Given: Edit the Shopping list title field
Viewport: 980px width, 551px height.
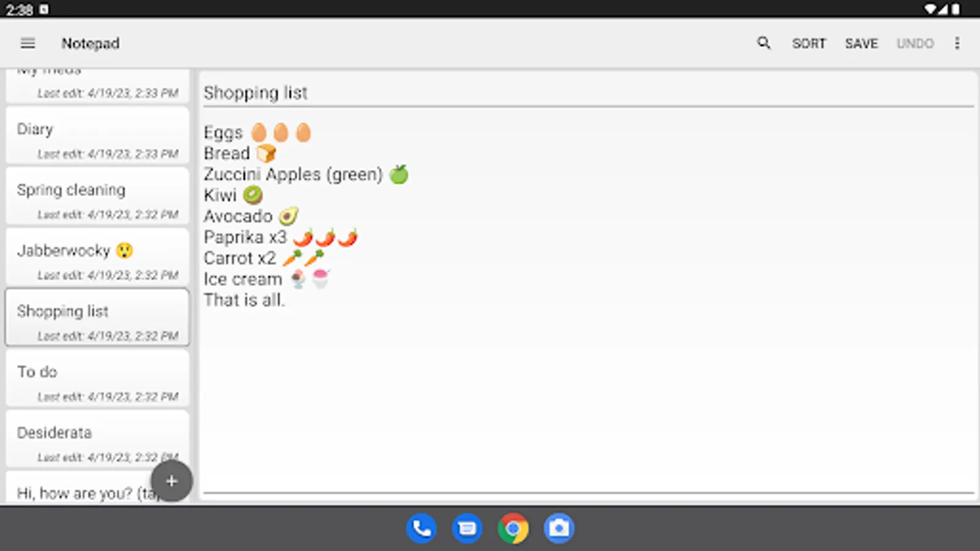Looking at the screenshot, I should click(x=588, y=93).
